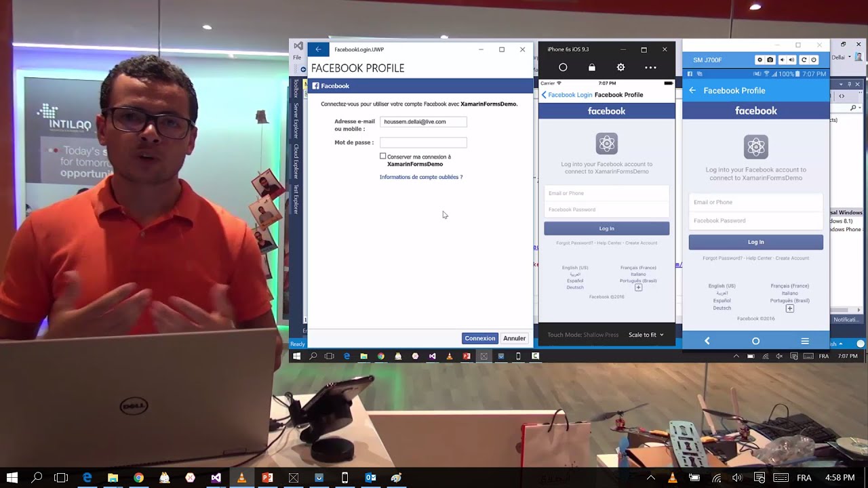Tap the Android navigation bar menu icon
Image resolution: width=868 pixels, height=488 pixels.
pos(805,341)
